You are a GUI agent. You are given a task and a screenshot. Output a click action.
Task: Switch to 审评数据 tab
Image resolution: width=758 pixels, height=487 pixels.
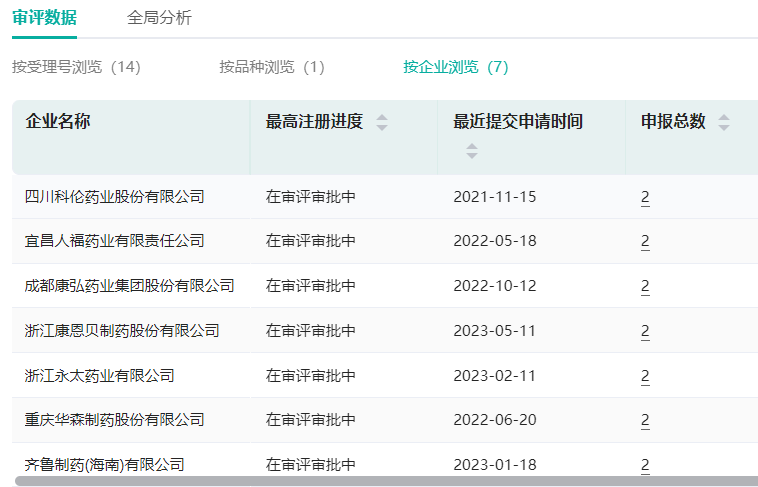pos(44,18)
